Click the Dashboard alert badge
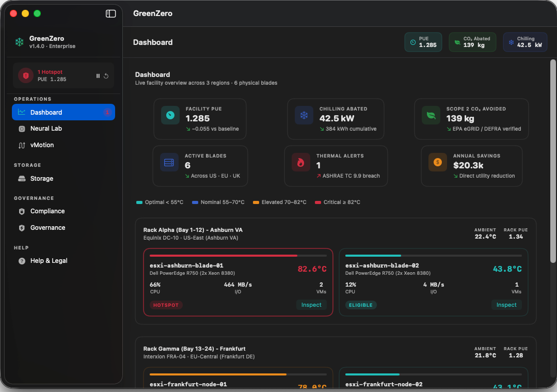 pos(107,112)
